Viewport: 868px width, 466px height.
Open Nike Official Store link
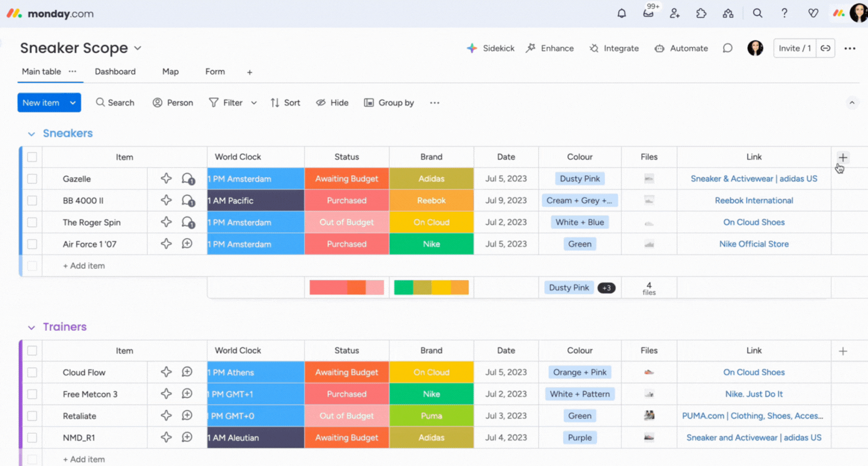click(754, 244)
